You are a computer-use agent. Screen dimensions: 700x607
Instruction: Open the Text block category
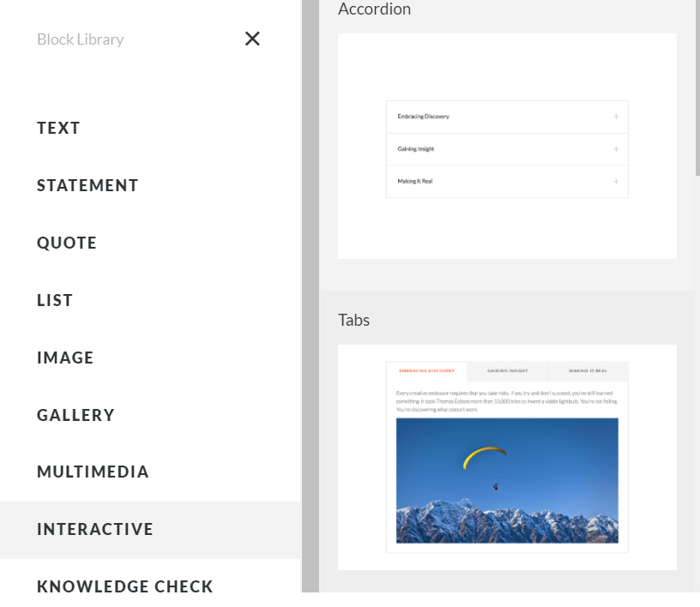[58, 128]
